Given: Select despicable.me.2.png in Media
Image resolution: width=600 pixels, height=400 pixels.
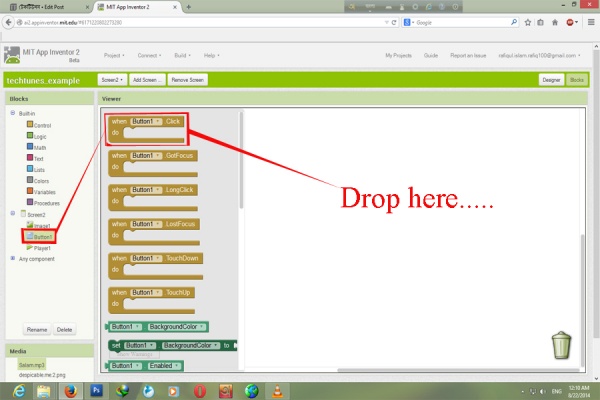Looking at the screenshot, I should (x=42, y=375).
